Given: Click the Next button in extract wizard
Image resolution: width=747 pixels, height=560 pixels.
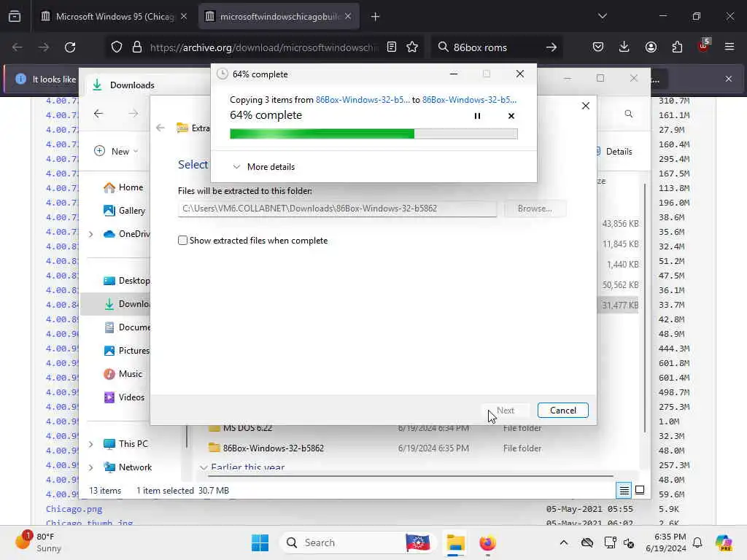Looking at the screenshot, I should [505, 411].
